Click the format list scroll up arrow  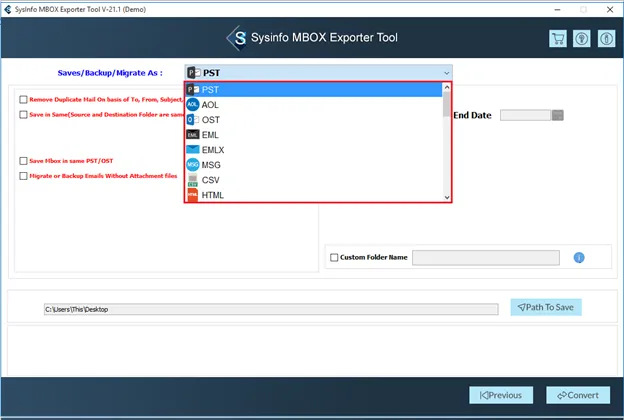(x=447, y=87)
